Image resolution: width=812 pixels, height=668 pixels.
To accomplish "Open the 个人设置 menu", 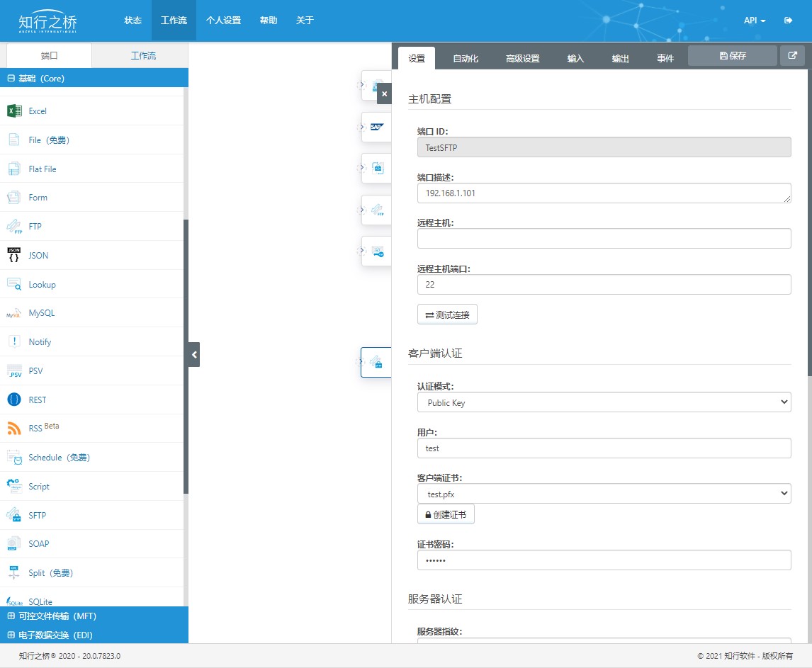I will click(x=223, y=21).
